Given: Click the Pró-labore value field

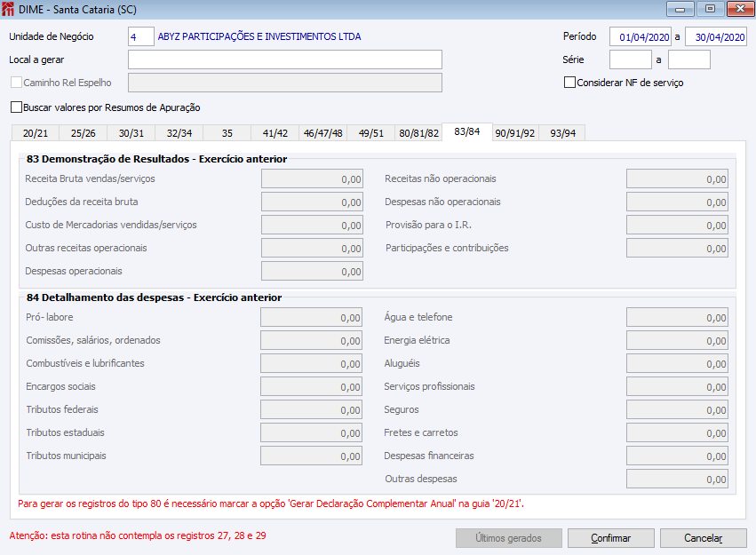Looking at the screenshot, I should coord(311,318).
